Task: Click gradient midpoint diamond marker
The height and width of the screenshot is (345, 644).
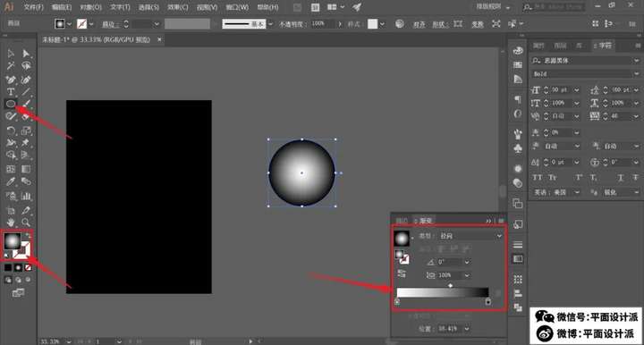Action: (x=451, y=285)
